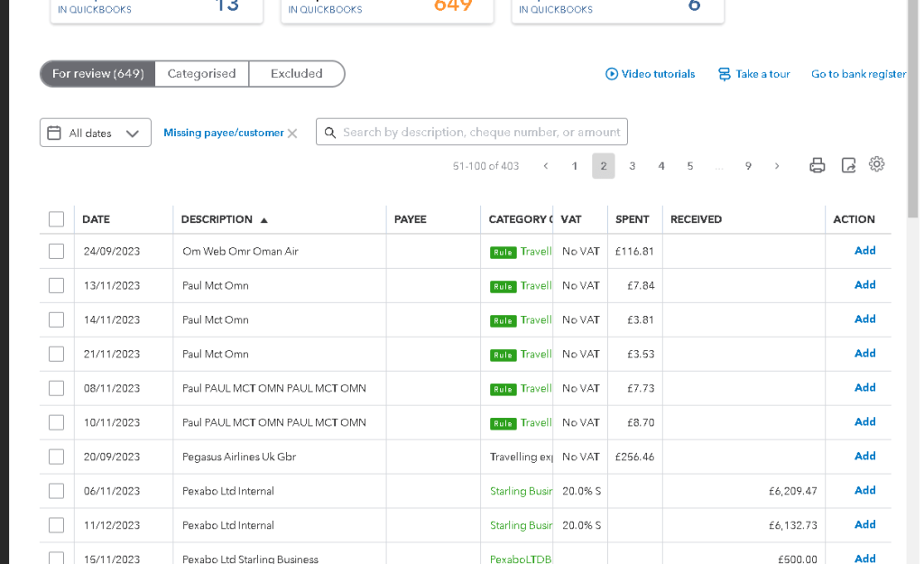The image size is (924, 564).
Task: Click the Video tutorials play icon
Action: (x=612, y=74)
